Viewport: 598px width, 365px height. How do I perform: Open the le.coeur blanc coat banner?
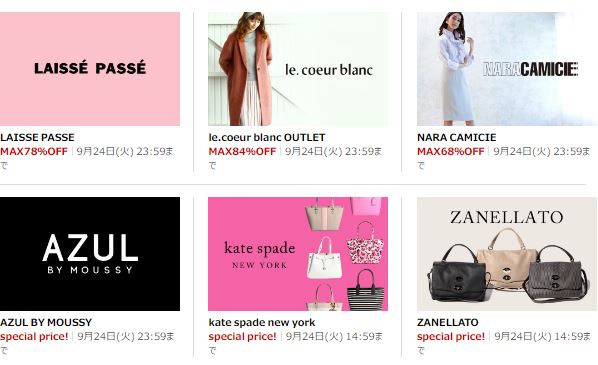(298, 69)
